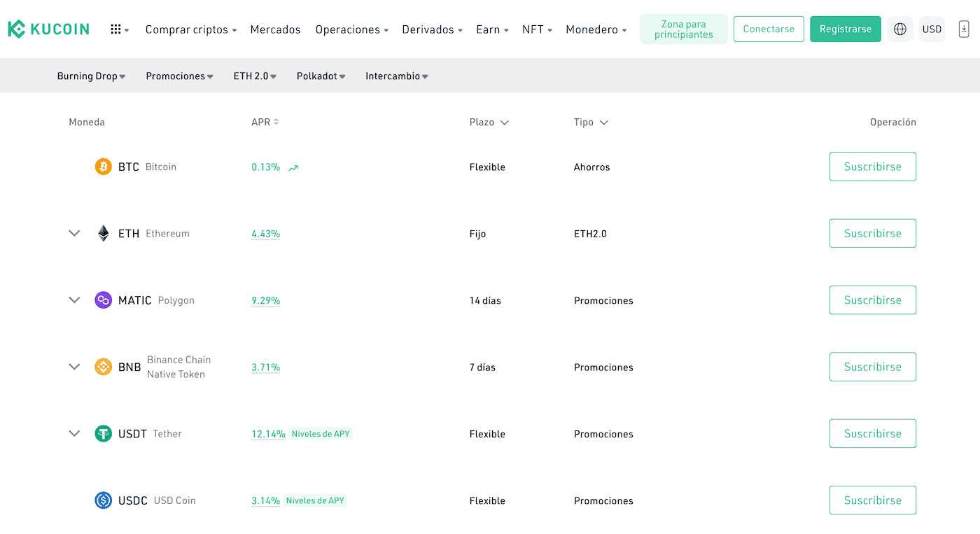Screen dimensions: 980x534
Task: Click the BTC APR trend arrow icon
Action: click(x=293, y=168)
